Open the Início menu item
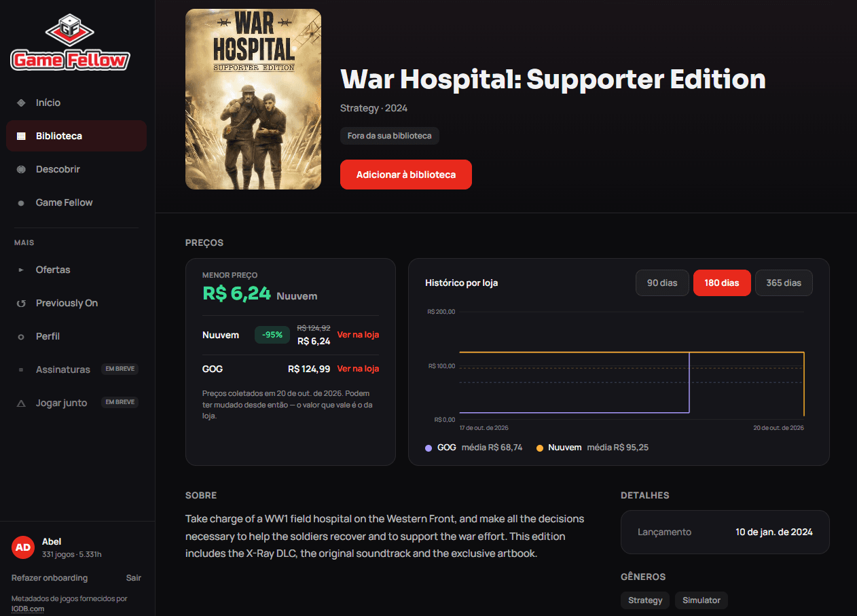 coord(76,103)
